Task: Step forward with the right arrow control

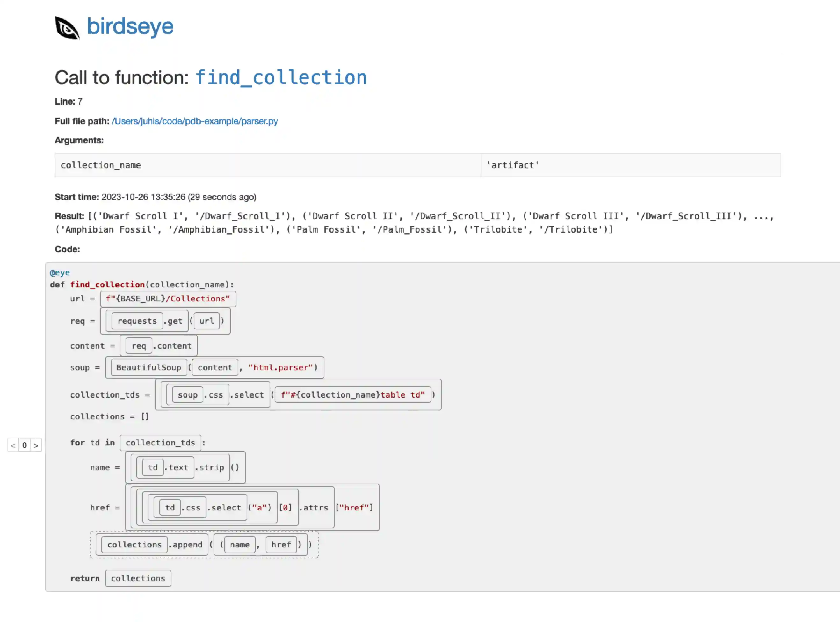Action: pyautogui.click(x=36, y=445)
